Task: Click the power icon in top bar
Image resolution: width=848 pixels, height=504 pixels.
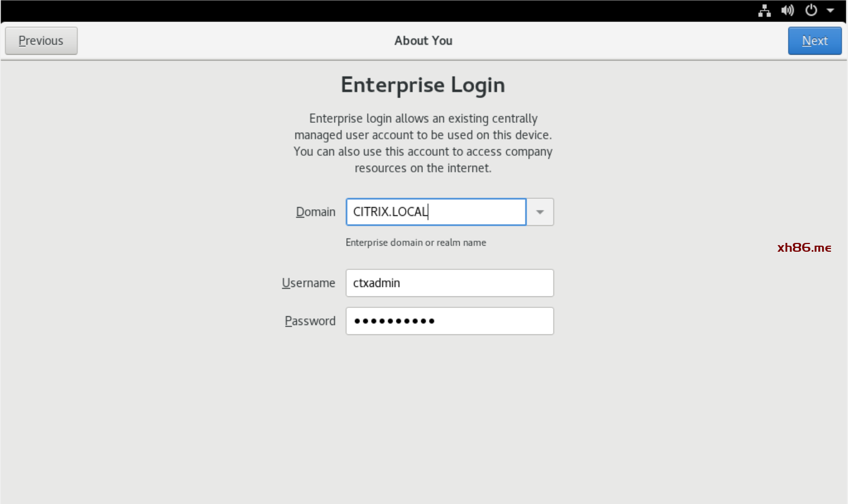Action: coord(811,10)
